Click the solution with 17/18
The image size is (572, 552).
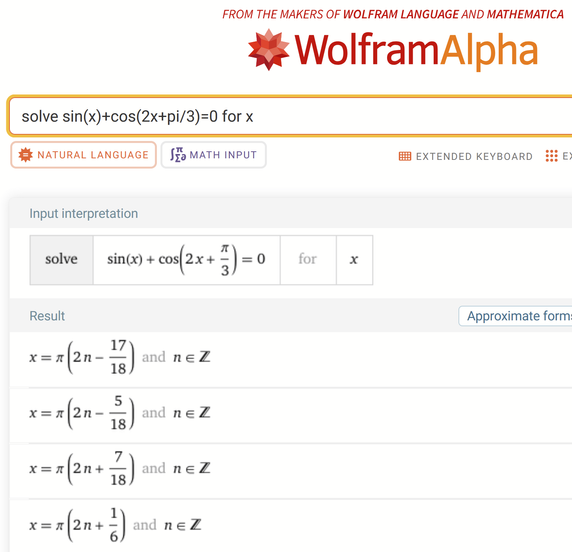coord(120,357)
